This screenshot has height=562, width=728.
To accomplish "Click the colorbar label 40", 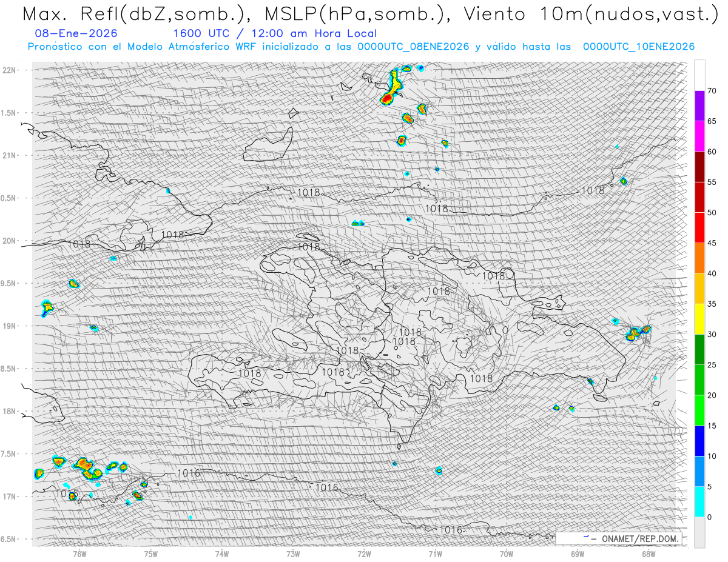I will (712, 273).
